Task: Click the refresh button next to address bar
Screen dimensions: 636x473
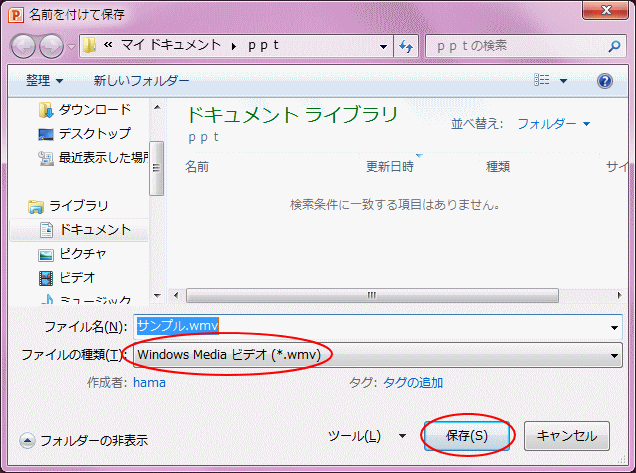Action: pyautogui.click(x=406, y=46)
